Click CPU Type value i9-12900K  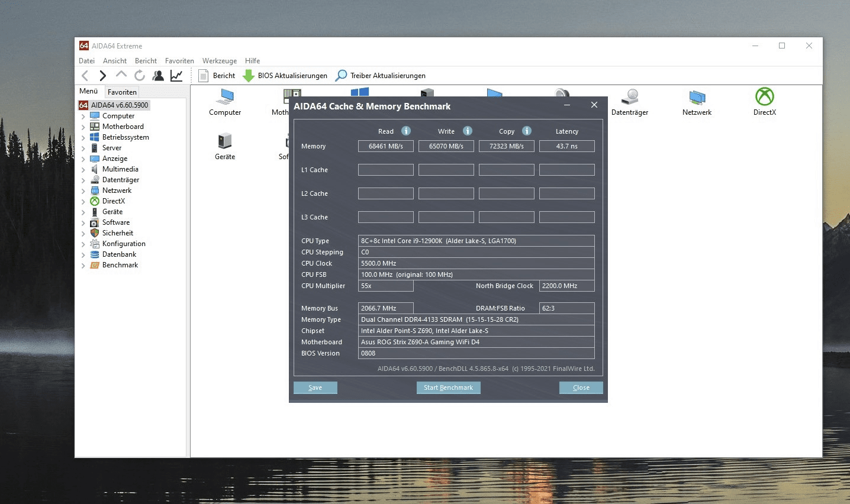(x=476, y=241)
